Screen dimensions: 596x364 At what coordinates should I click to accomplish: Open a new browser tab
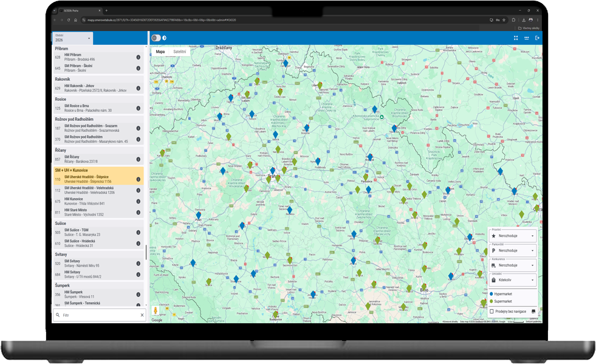pos(106,11)
